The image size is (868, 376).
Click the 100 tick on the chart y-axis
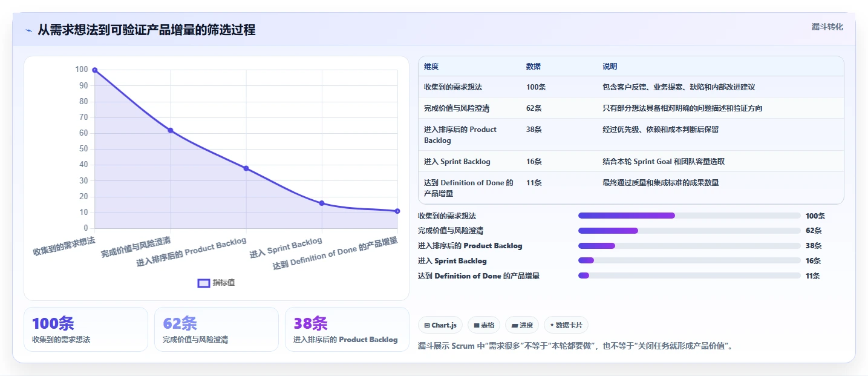point(82,70)
